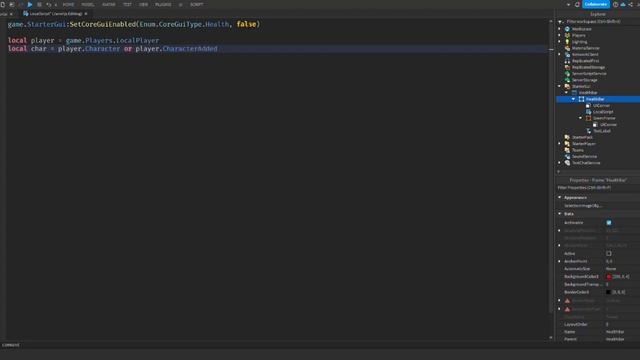The height and width of the screenshot is (360, 640).
Task: Select the ReplicatedFirst icon
Action: [567, 61]
